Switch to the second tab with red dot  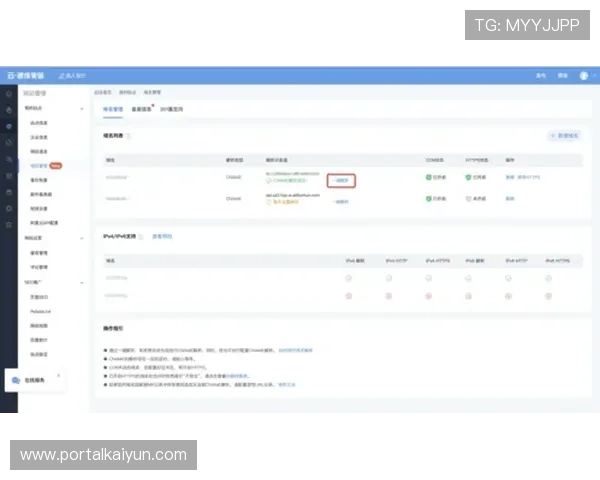pos(142,108)
